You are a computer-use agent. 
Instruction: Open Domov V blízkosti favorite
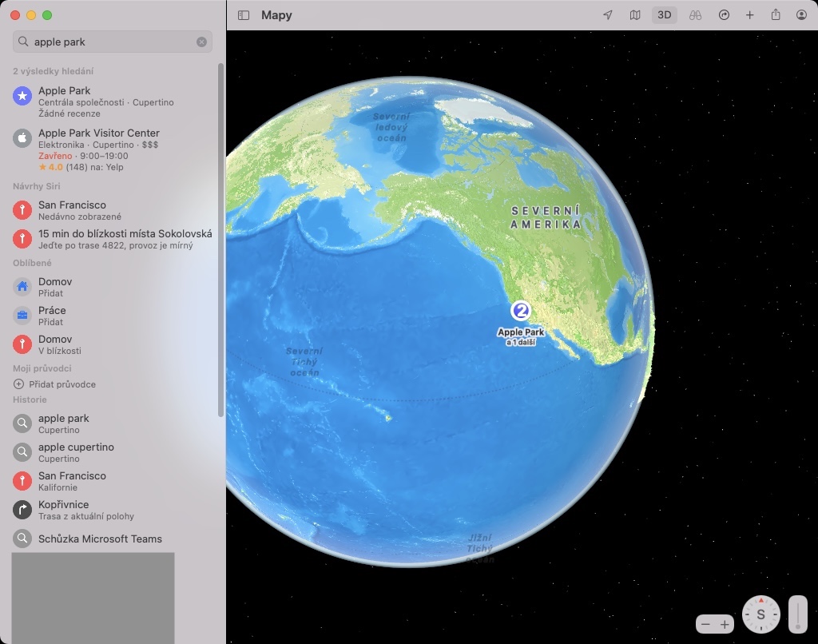tap(112, 344)
